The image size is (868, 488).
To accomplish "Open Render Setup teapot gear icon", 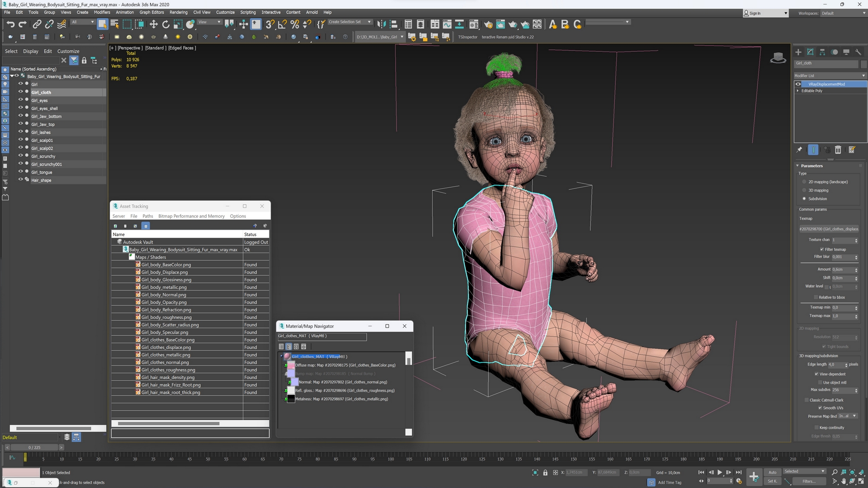I will coord(488,24).
